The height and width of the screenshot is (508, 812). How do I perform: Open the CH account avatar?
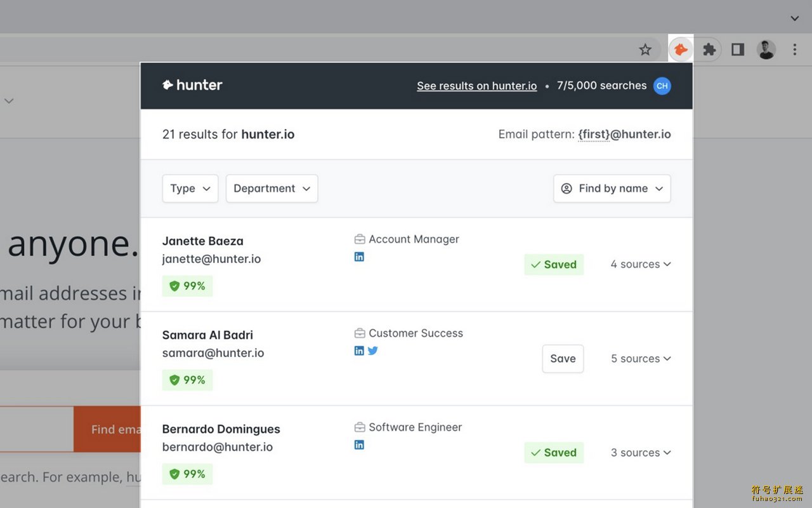(662, 86)
